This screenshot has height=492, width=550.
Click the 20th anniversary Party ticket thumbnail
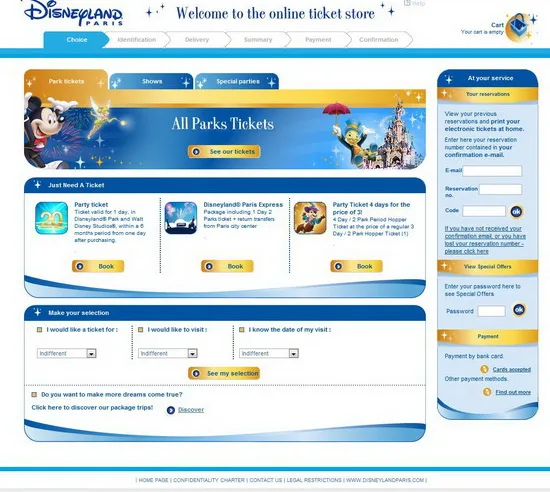pyautogui.click(x=52, y=218)
